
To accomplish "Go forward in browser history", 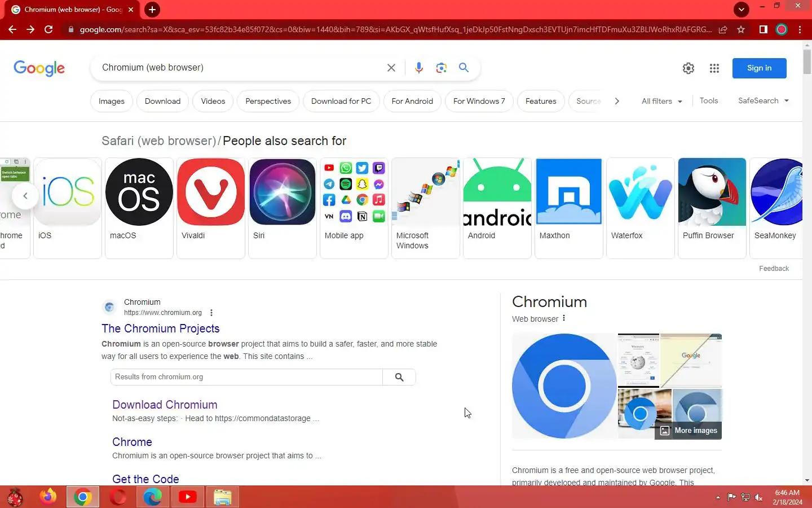I will coord(30,29).
